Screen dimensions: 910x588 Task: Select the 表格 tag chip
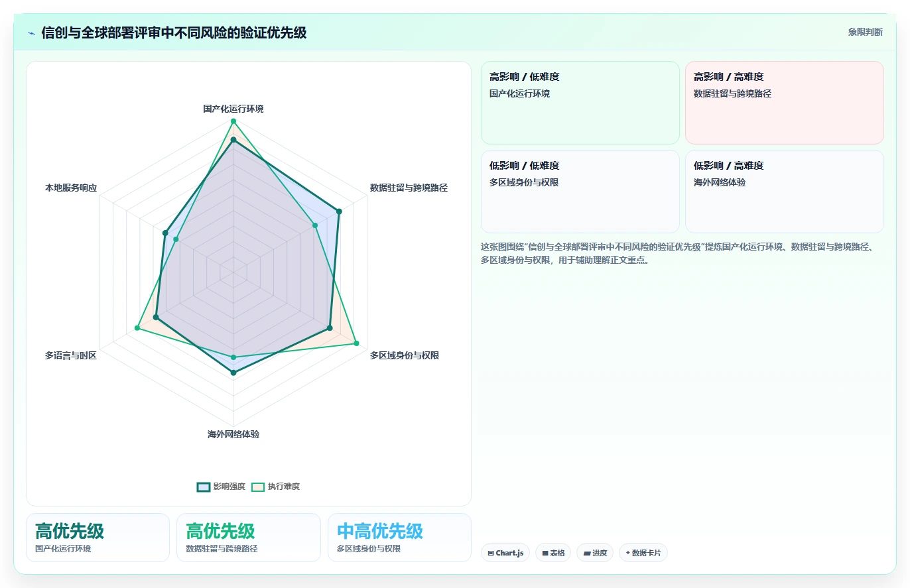(553, 553)
